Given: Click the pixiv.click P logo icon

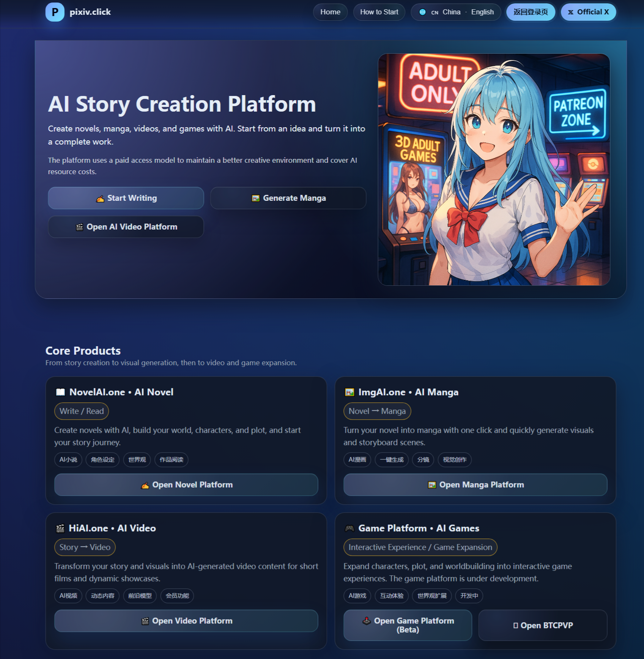Looking at the screenshot, I should pyautogui.click(x=55, y=12).
